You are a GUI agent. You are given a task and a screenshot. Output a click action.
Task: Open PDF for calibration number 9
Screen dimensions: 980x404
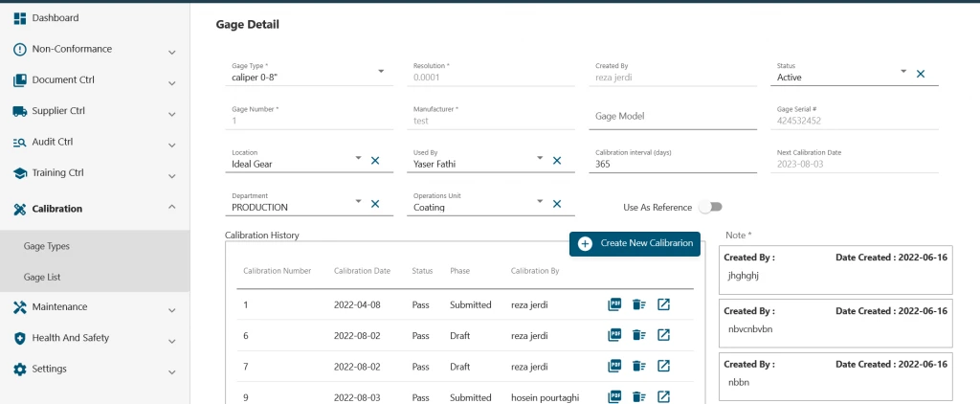tap(614, 396)
